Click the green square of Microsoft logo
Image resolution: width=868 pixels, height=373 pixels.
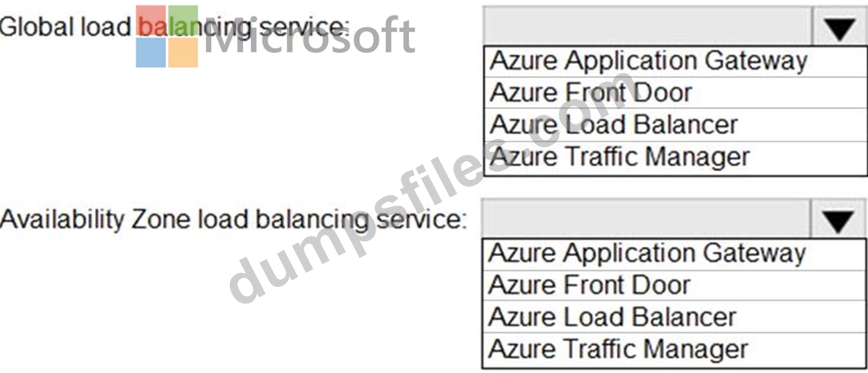click(x=183, y=20)
